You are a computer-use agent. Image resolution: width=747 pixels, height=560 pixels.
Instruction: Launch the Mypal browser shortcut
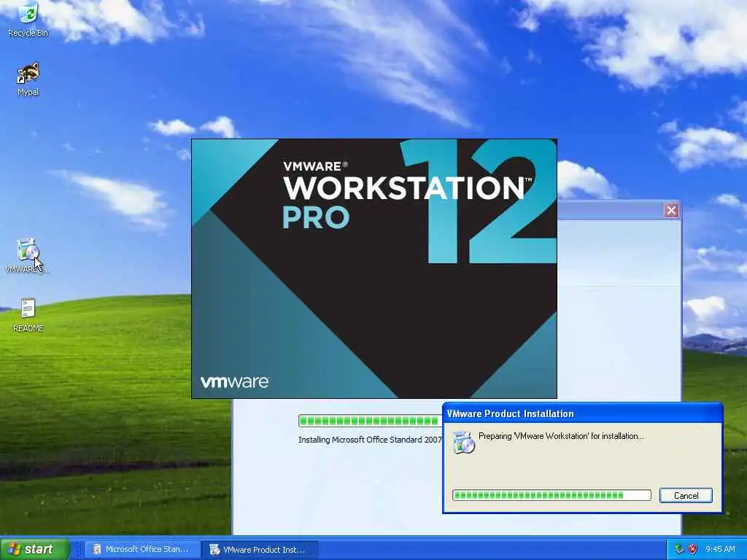28,79
